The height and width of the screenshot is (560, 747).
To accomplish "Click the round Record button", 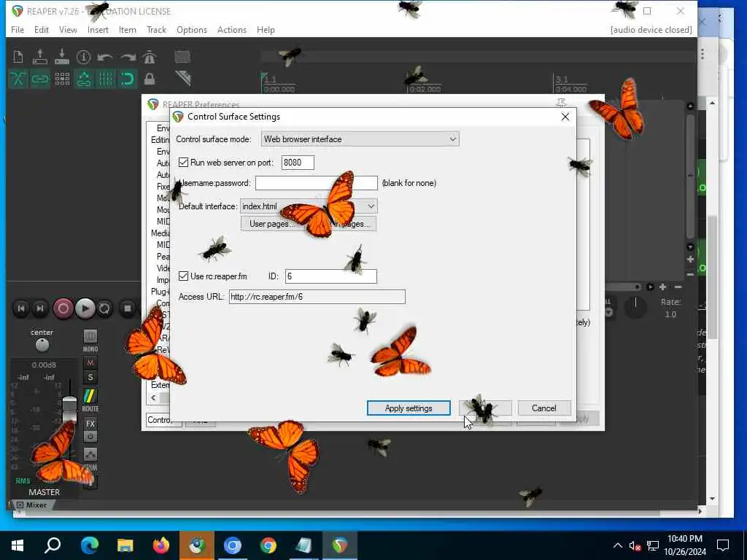I will pyautogui.click(x=63, y=308).
